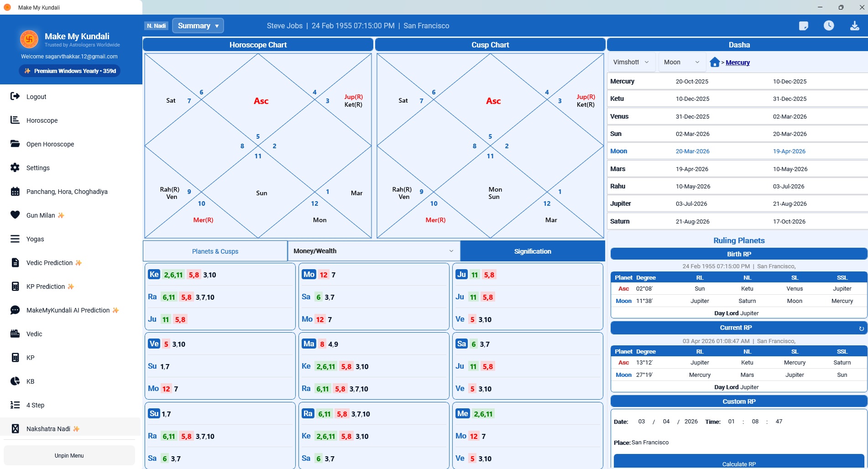Click the notes icon in top bar

pyautogui.click(x=804, y=26)
